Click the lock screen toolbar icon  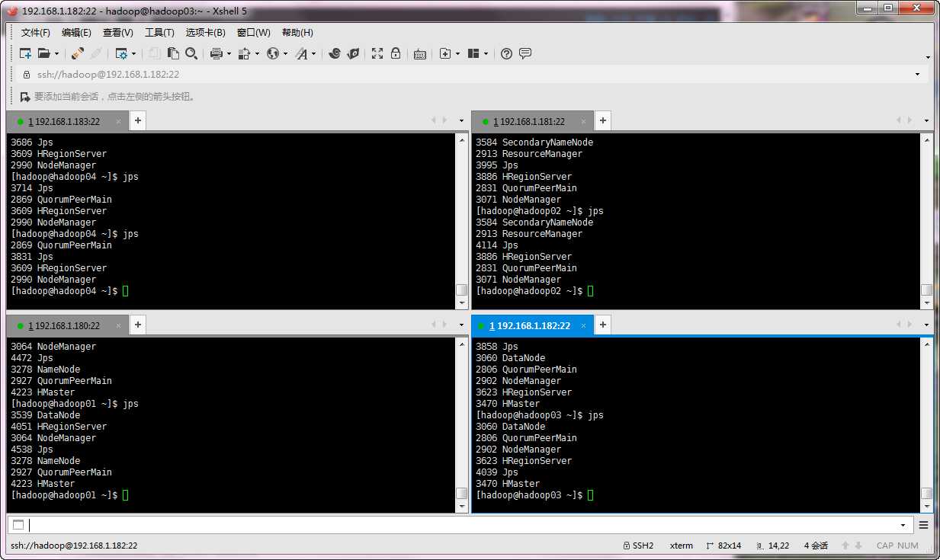click(x=396, y=53)
